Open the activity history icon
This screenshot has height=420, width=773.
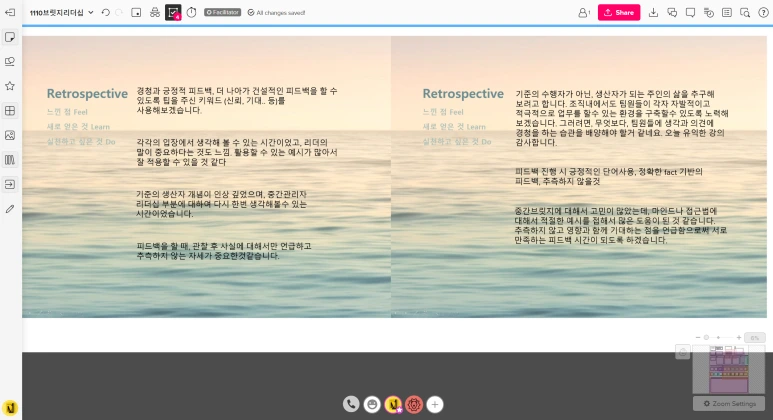point(708,13)
